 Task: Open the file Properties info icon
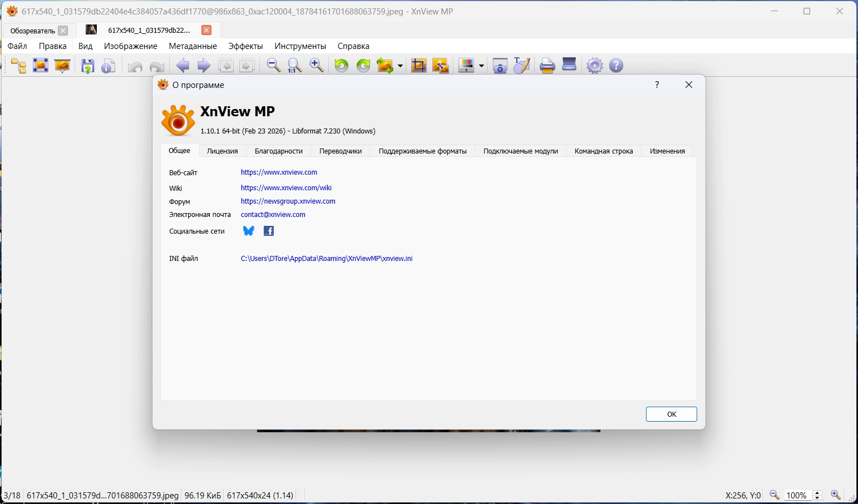click(x=109, y=66)
